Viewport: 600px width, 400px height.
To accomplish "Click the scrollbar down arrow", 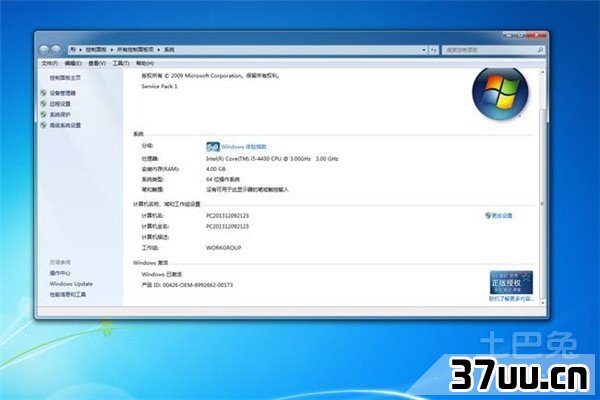I will pos(542,302).
